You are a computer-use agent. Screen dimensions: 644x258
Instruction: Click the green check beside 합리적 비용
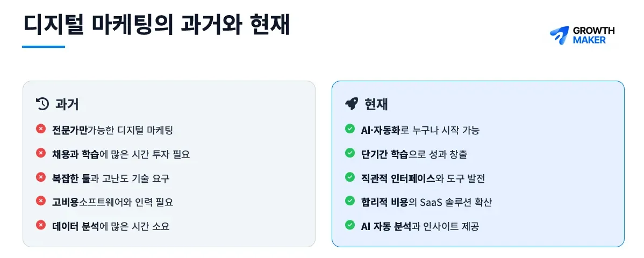pyautogui.click(x=350, y=201)
